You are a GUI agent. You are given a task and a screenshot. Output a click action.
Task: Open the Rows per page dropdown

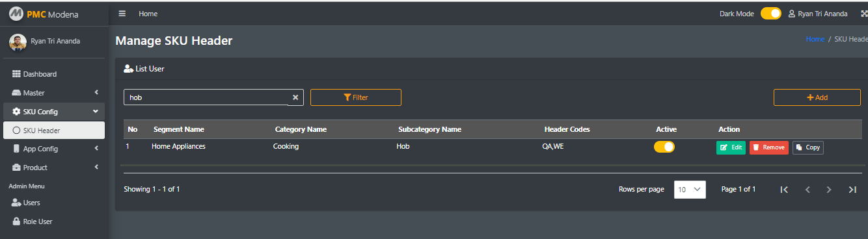690,190
